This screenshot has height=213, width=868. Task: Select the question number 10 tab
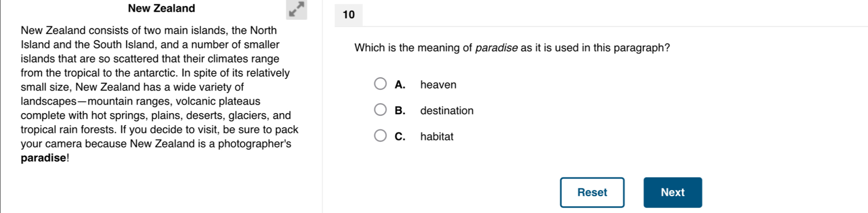coord(349,15)
